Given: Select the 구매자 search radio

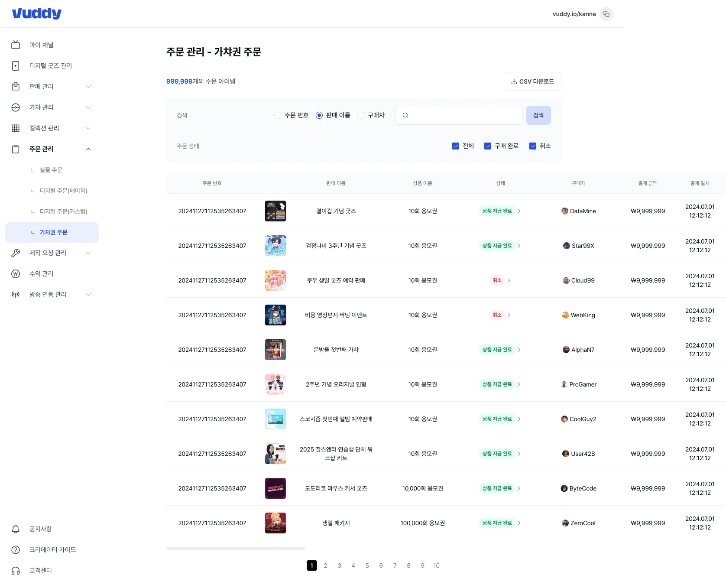Looking at the screenshot, I should coord(361,115).
